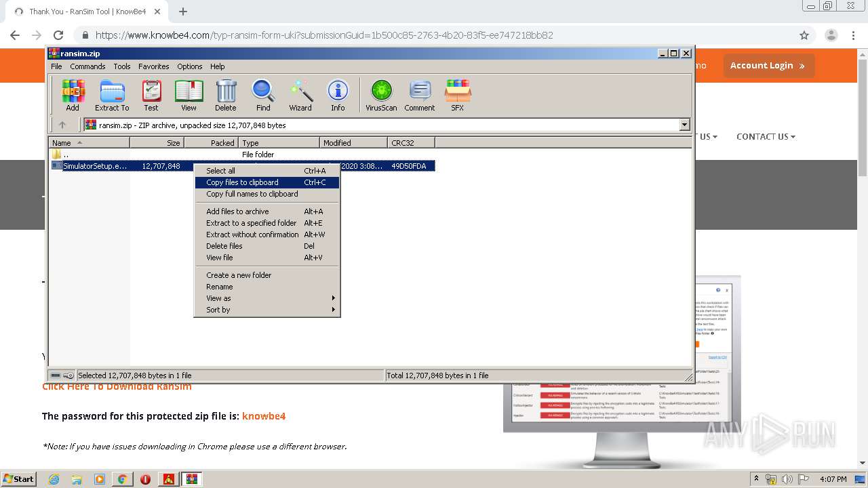This screenshot has width=868, height=488.
Task: Choose Rename from context menu
Action: [267, 287]
